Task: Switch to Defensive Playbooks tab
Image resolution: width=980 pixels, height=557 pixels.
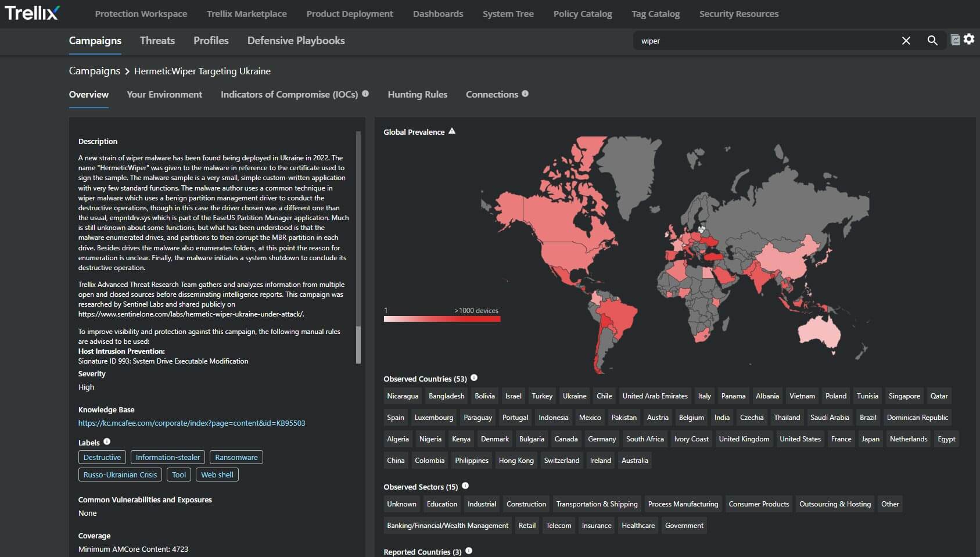Action: pos(296,41)
